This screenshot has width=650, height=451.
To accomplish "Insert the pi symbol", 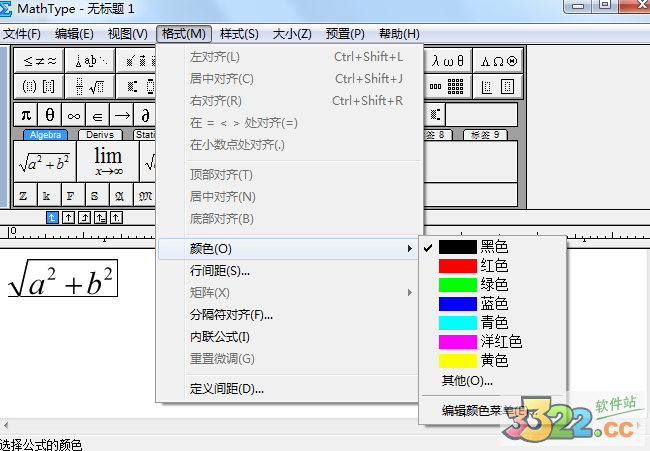I will tap(26, 115).
